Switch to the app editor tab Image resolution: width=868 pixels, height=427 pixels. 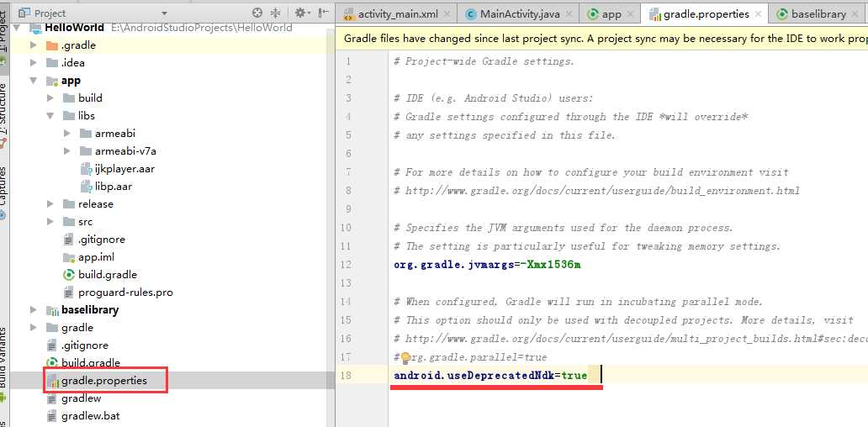click(x=611, y=13)
